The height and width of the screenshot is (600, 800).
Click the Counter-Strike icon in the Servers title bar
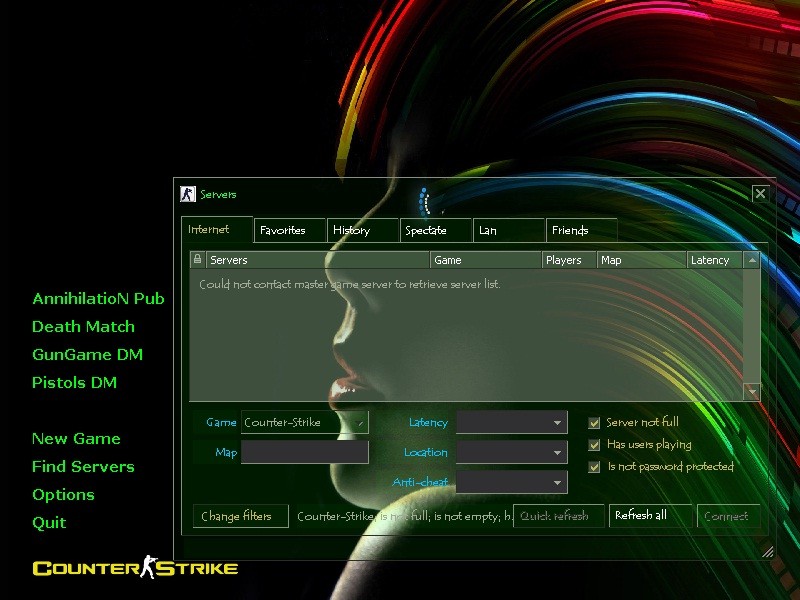(187, 193)
